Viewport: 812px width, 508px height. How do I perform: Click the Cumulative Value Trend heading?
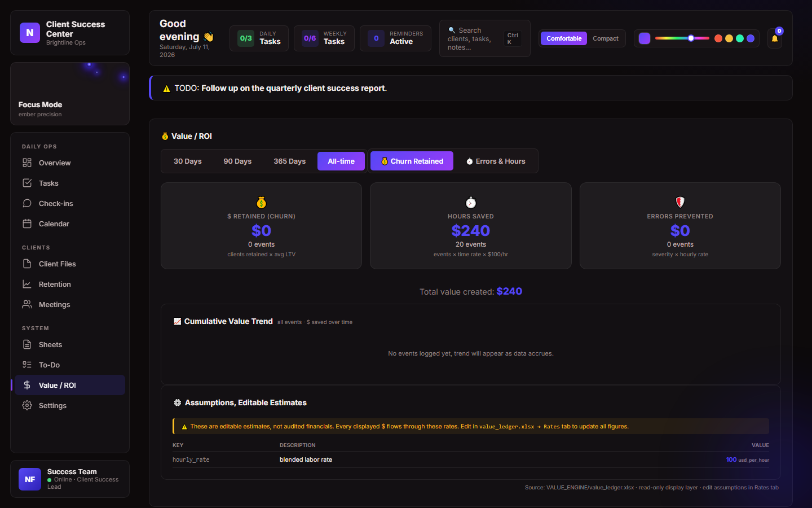(x=228, y=321)
